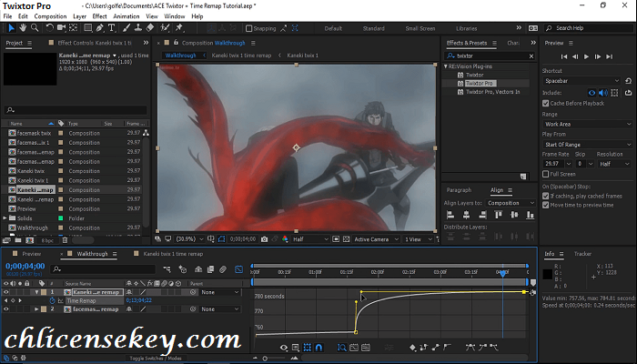This screenshot has height=364, width=637.
Task: Select the Brush tool
Action: (126, 27)
